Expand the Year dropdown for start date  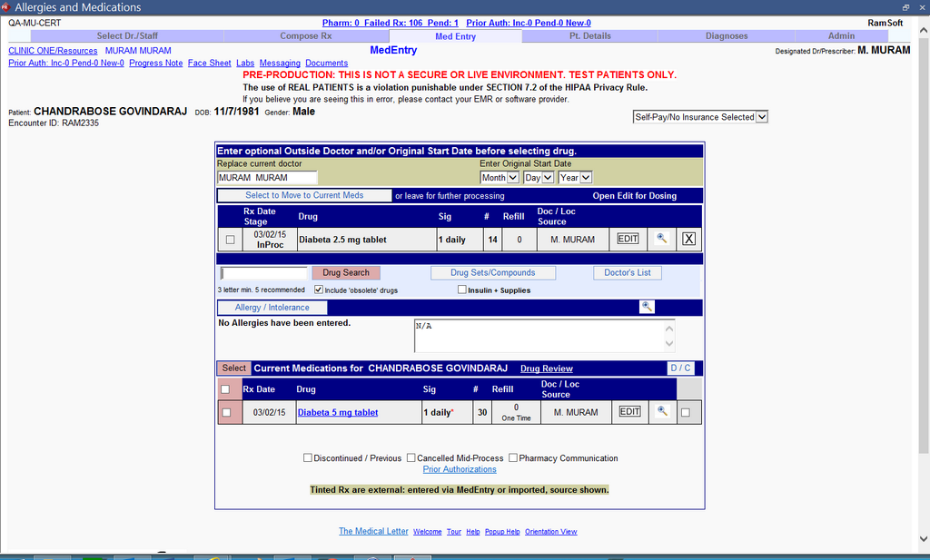pos(575,178)
